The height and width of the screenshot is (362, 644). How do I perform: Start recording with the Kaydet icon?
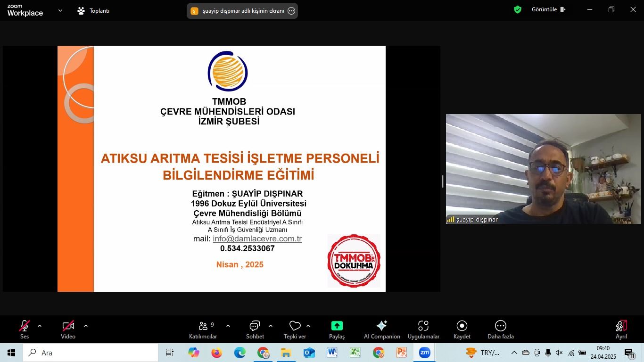coord(462,326)
